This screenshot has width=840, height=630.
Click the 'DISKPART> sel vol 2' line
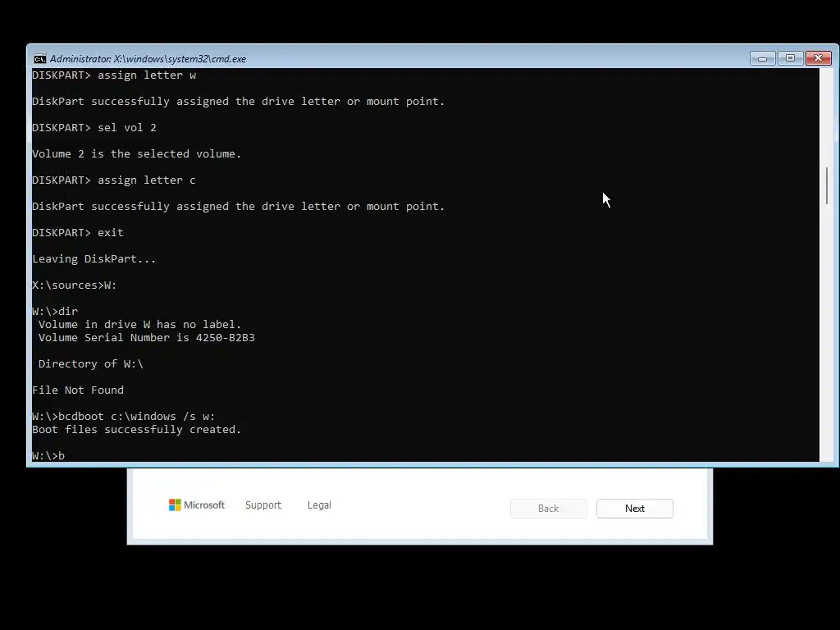(94, 127)
